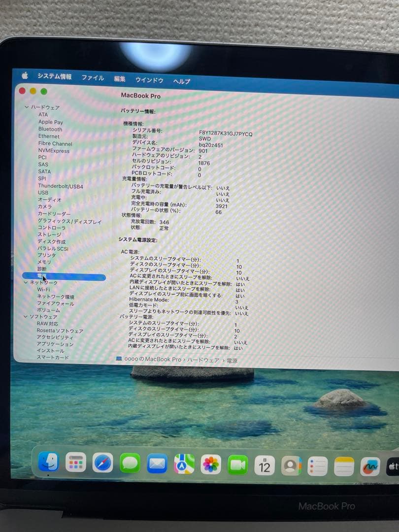Open the ヘルプ menu
Image resolution: width=399 pixels, height=532 pixels.
click(x=182, y=81)
